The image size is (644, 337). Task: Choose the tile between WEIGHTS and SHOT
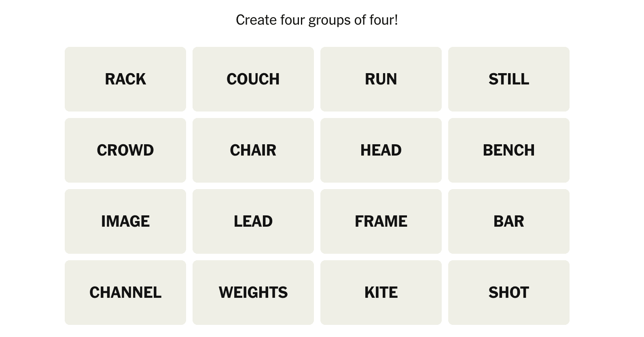click(381, 293)
